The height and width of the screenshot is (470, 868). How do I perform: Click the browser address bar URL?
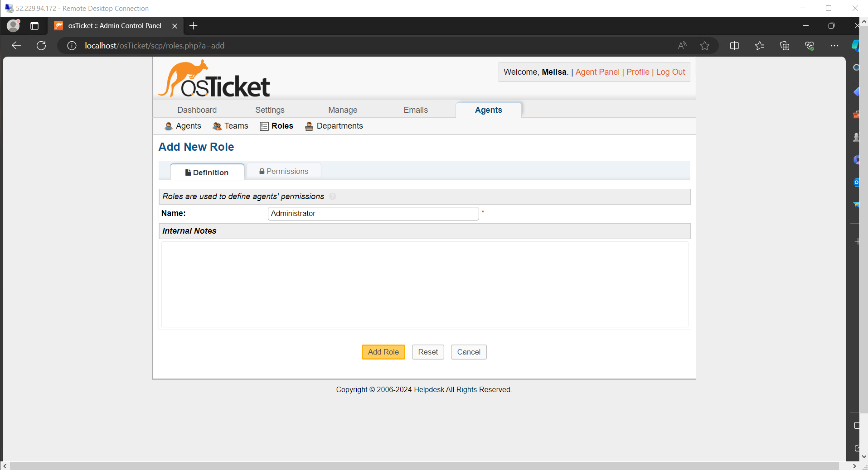pos(155,46)
